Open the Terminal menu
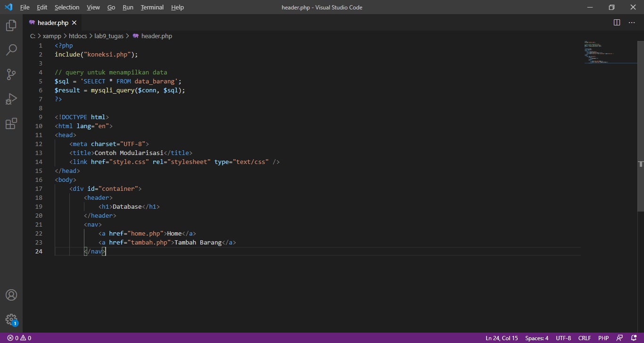Viewport: 644px width, 343px height. point(152,7)
